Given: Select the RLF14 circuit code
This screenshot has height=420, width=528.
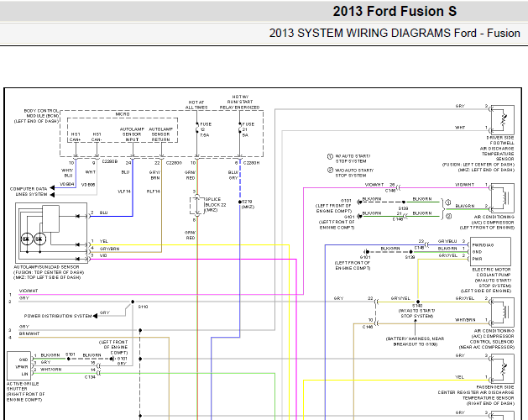Looking at the screenshot, I should click(x=154, y=192).
